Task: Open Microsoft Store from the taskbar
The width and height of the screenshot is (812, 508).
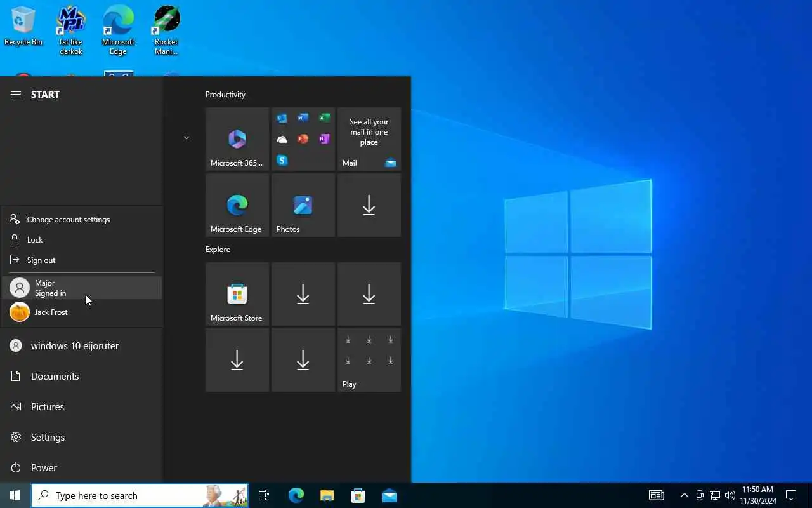Action: (358, 495)
